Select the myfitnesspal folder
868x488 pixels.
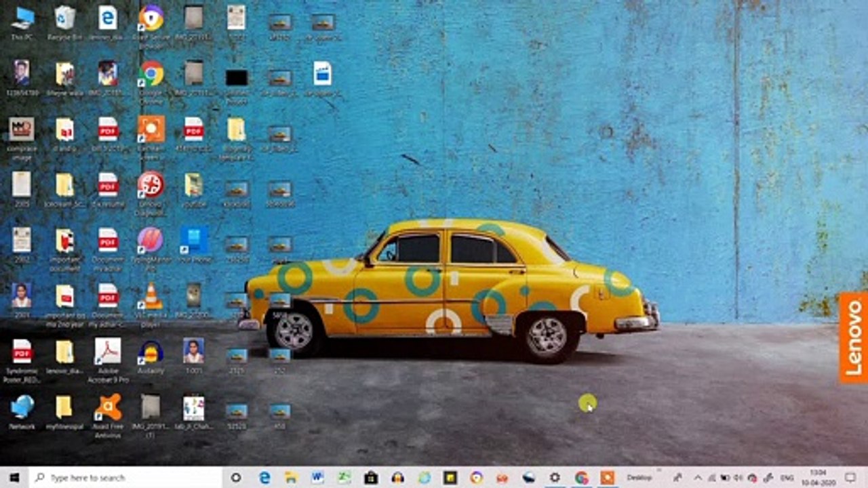64,412
